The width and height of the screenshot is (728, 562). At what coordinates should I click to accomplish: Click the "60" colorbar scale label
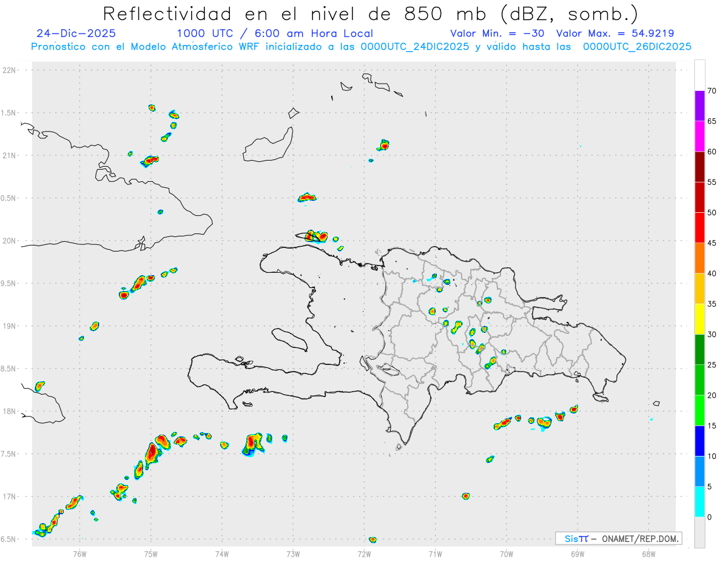(712, 152)
